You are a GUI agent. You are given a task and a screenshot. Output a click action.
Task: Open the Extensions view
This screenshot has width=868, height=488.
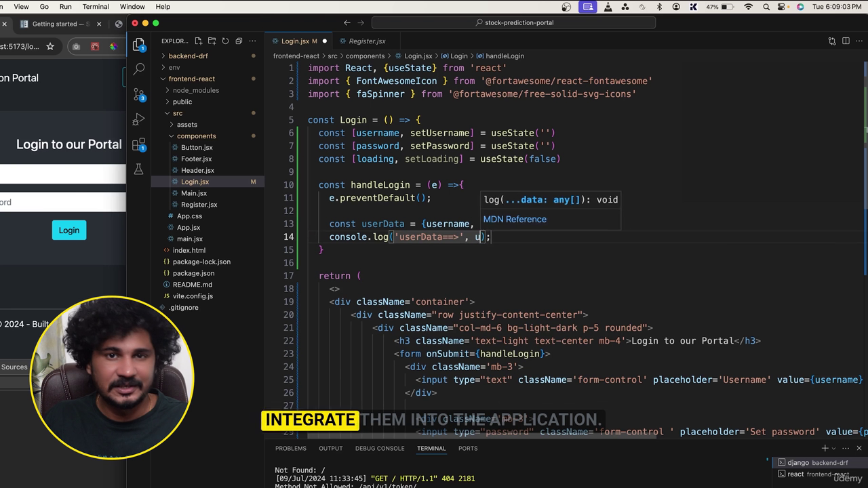[x=139, y=144]
